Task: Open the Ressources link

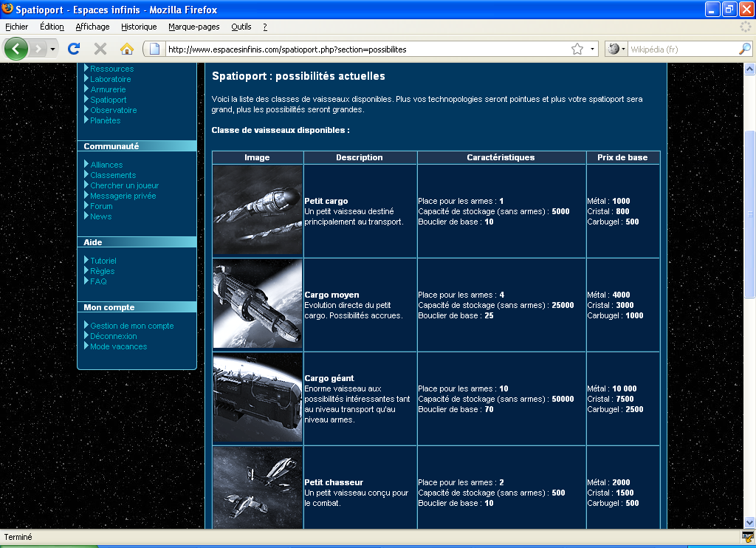Action: [x=112, y=69]
